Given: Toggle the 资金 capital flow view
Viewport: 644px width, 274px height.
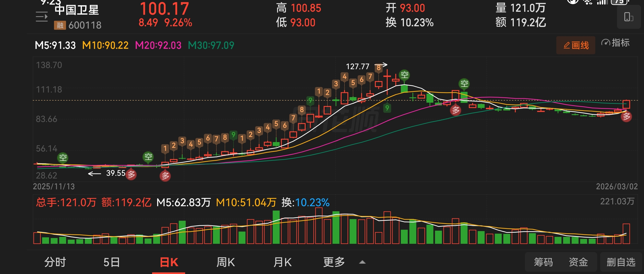Looking at the screenshot, I should 578,262.
